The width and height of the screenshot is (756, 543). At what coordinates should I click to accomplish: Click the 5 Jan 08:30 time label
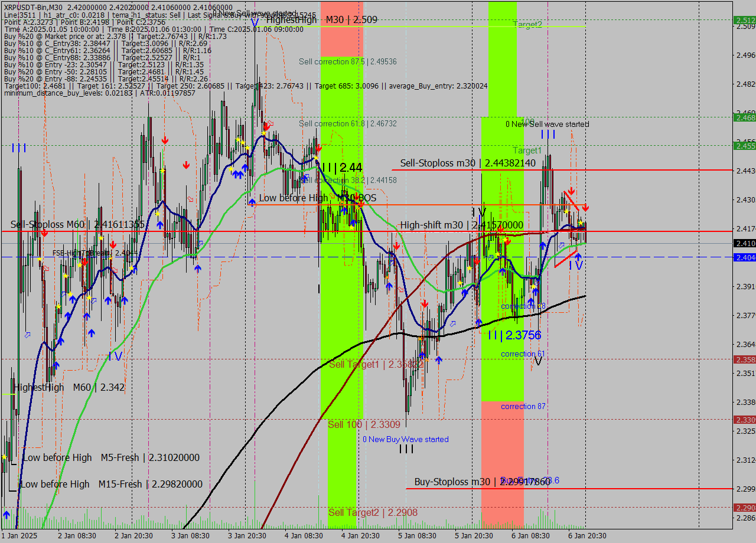[x=417, y=535]
